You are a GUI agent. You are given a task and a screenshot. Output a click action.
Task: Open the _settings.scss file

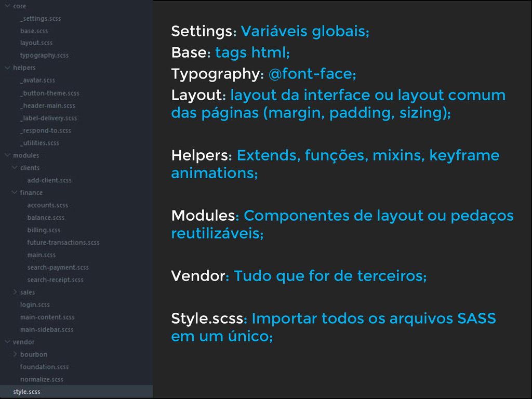(x=41, y=18)
